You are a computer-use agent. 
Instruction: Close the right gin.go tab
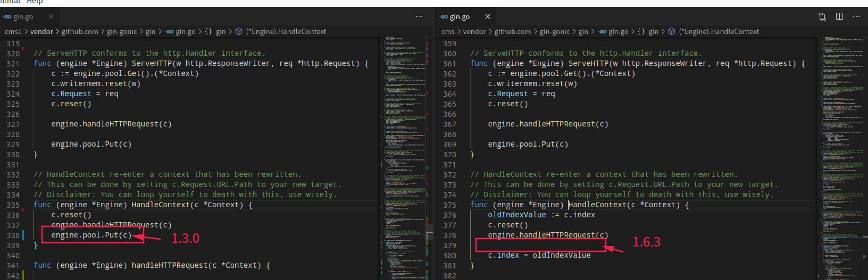(x=487, y=16)
